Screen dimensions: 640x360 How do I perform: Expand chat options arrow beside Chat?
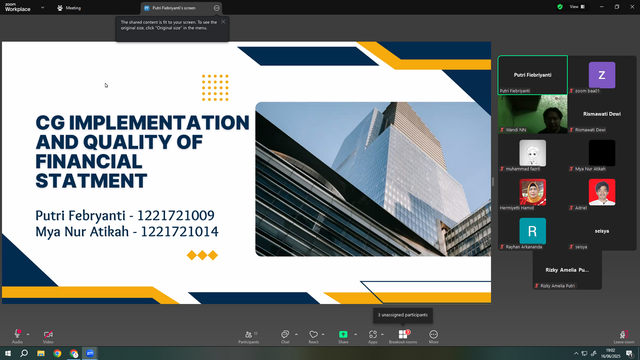pyautogui.click(x=296, y=334)
